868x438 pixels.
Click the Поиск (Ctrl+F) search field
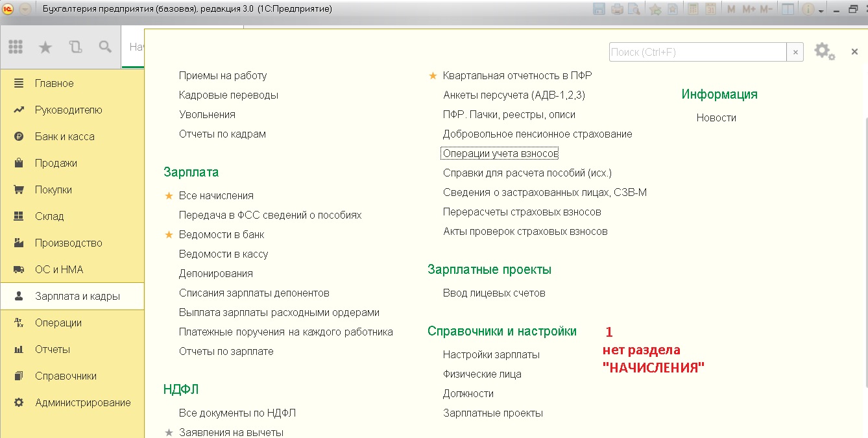click(697, 53)
